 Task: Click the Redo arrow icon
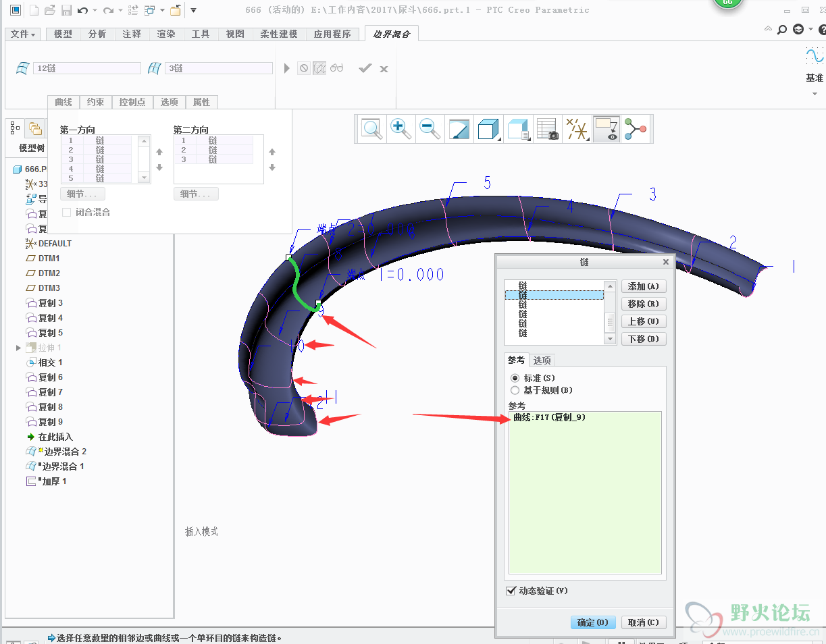click(108, 10)
